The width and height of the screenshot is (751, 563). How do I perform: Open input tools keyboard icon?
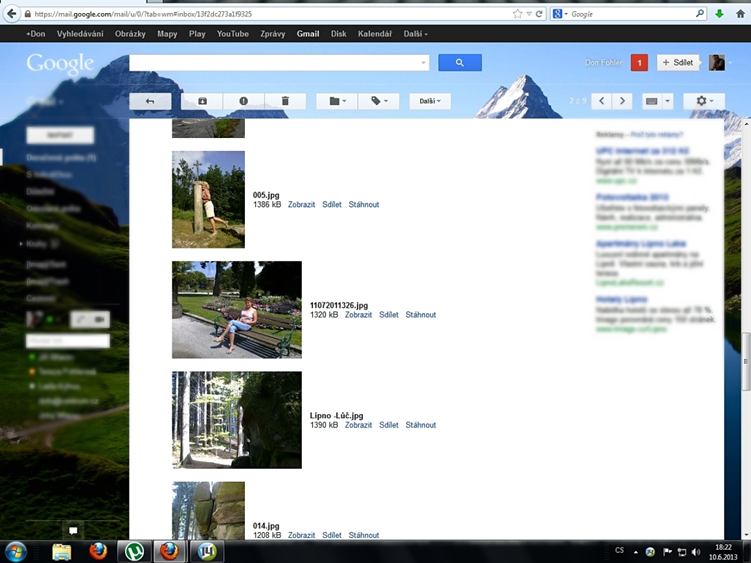pyautogui.click(x=651, y=101)
